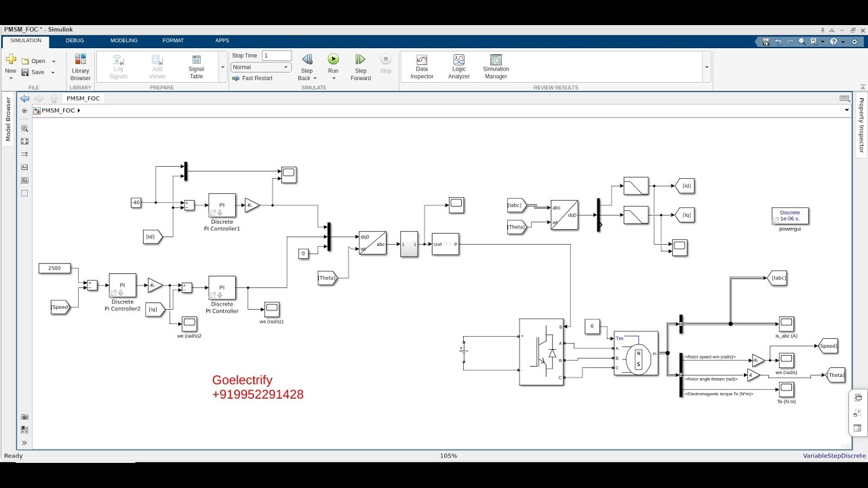Open the Library Browser
This screenshot has width=868, height=488.
(x=80, y=67)
